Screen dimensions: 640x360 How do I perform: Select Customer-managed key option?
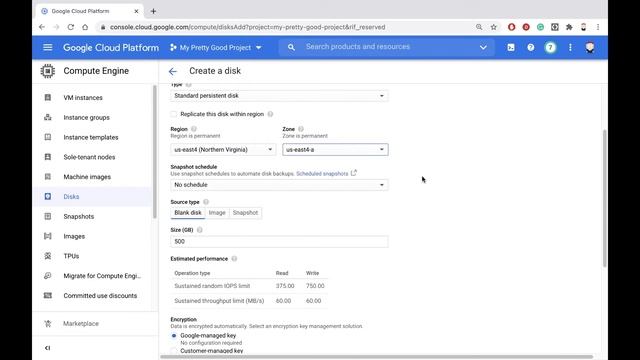click(x=174, y=351)
